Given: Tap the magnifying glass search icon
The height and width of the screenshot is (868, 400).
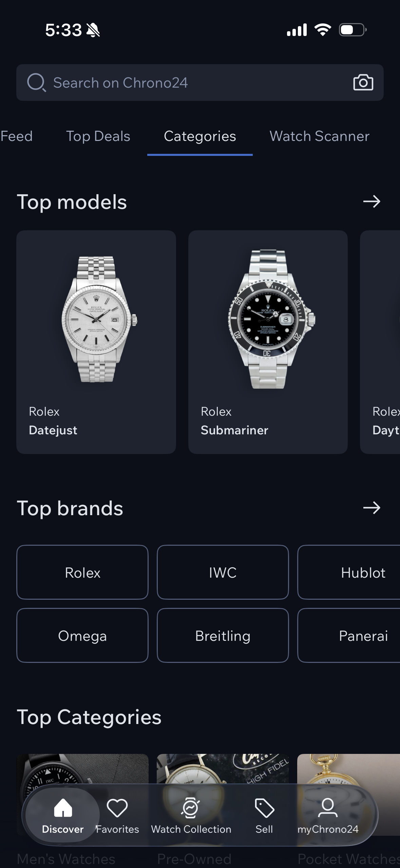Looking at the screenshot, I should pos(36,83).
